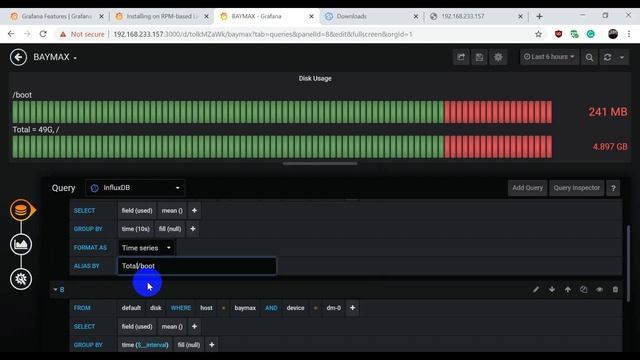Add a GROUP BY clause to query A
Viewport: 640px width, 360px height.
pyautogui.click(x=193, y=229)
